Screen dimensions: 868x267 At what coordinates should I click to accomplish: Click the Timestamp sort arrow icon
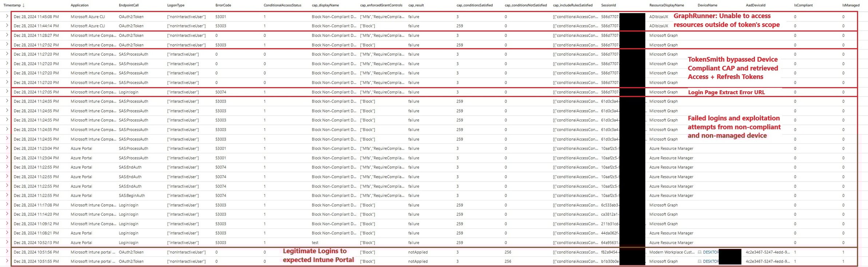24,5
